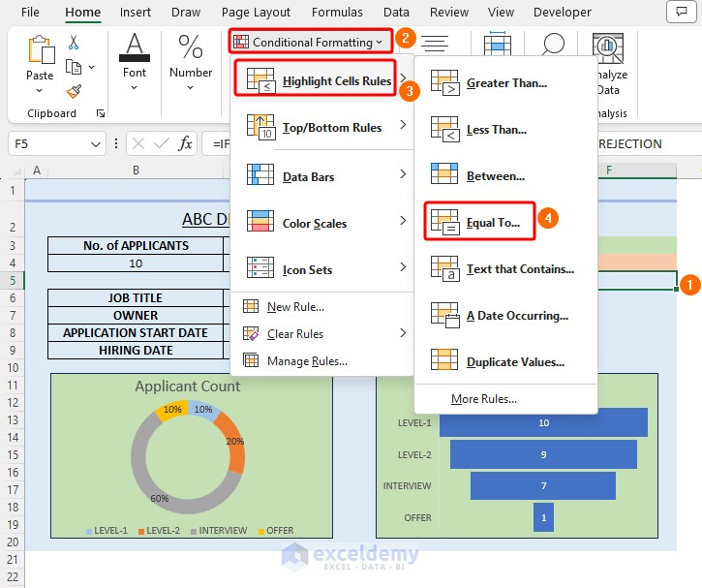
Task: Open the Font group icon
Action: [135, 47]
